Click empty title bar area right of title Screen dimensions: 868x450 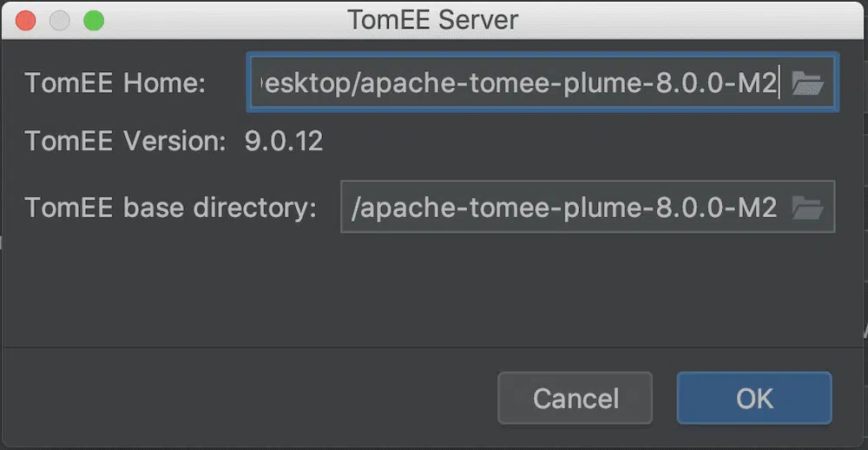[694, 19]
